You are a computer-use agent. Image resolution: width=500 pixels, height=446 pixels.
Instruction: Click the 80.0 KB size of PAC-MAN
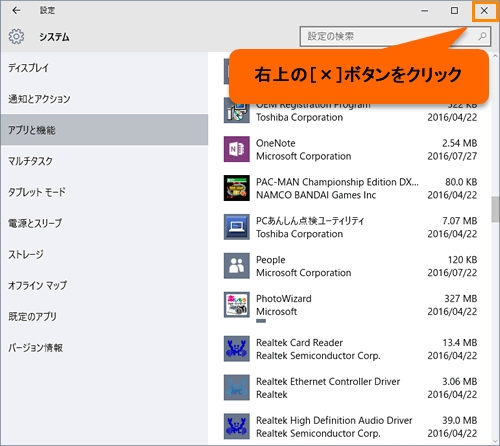pyautogui.click(x=461, y=182)
